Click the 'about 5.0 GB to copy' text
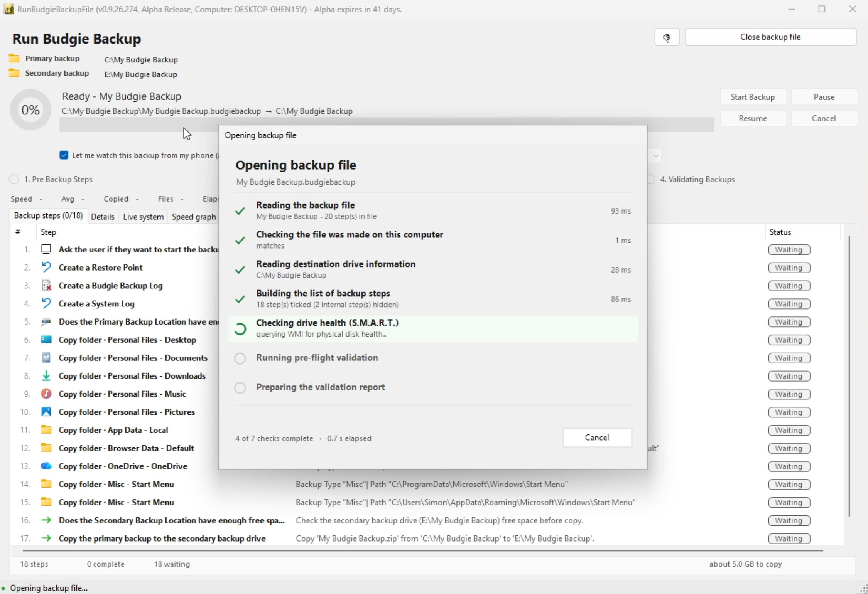This screenshot has height=594, width=868. pyautogui.click(x=745, y=564)
